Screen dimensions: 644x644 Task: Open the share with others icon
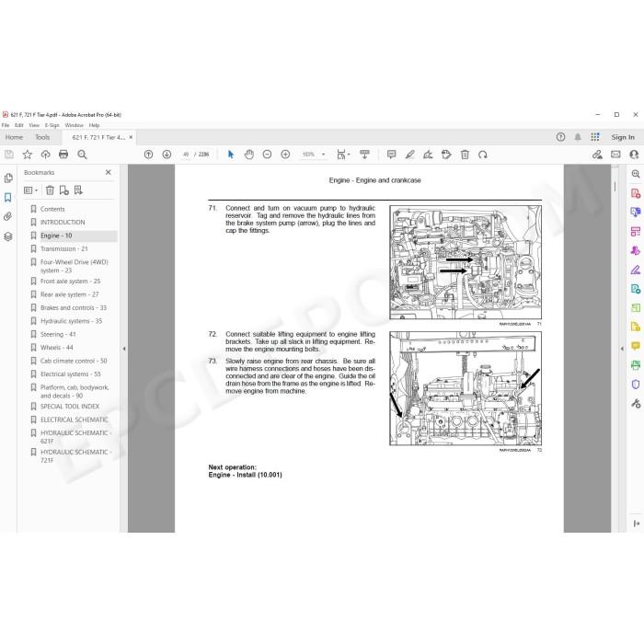click(634, 155)
